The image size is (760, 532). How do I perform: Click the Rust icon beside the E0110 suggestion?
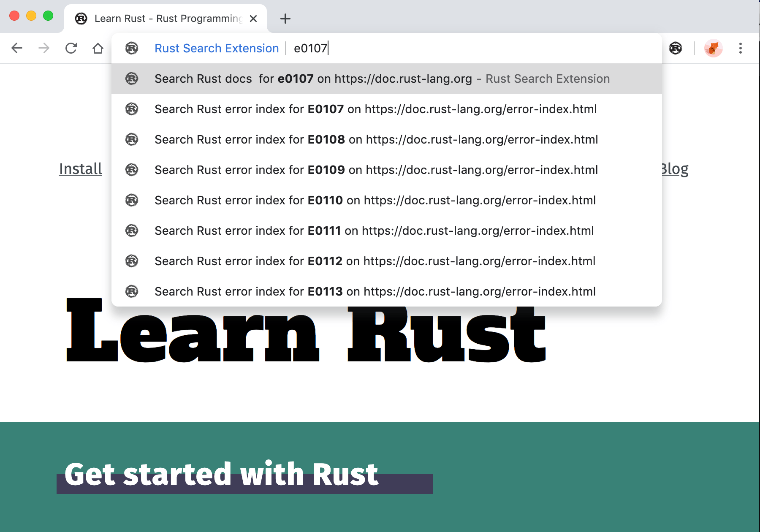[x=132, y=200]
